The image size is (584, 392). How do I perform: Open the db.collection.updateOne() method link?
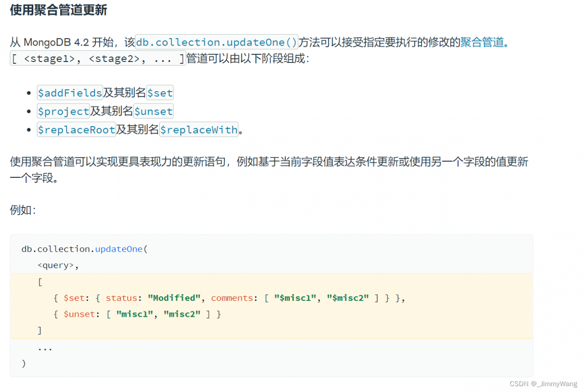point(217,42)
